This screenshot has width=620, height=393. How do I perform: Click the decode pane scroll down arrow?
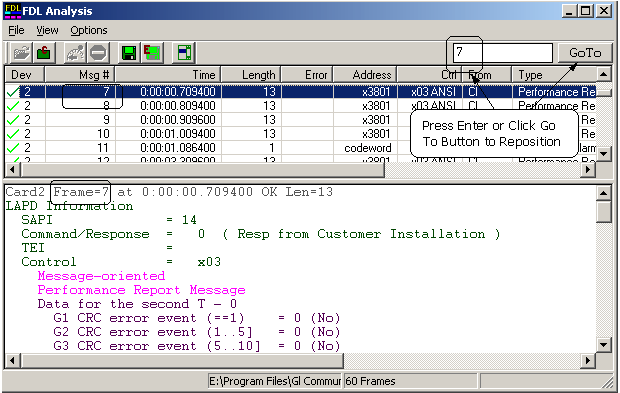tap(603, 345)
